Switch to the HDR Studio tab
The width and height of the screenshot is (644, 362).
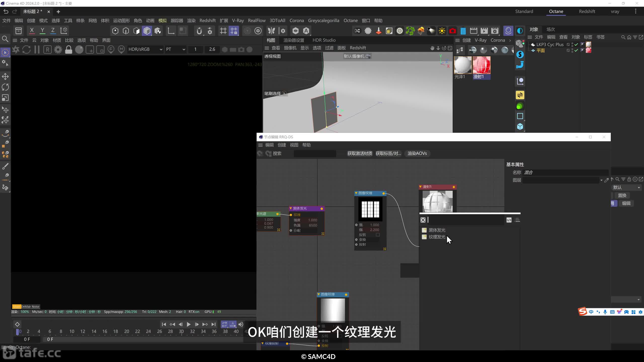point(324,40)
